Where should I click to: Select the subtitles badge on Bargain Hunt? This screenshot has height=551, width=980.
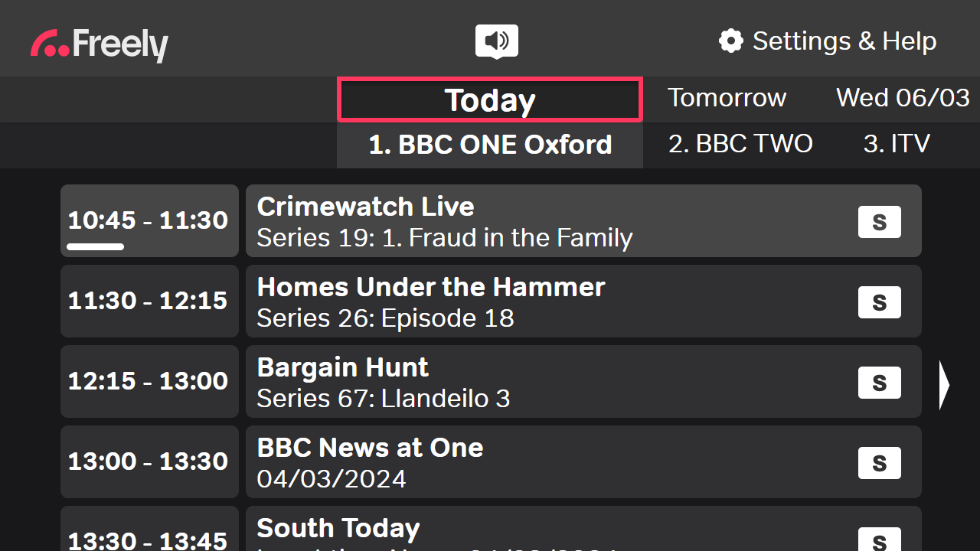(879, 382)
